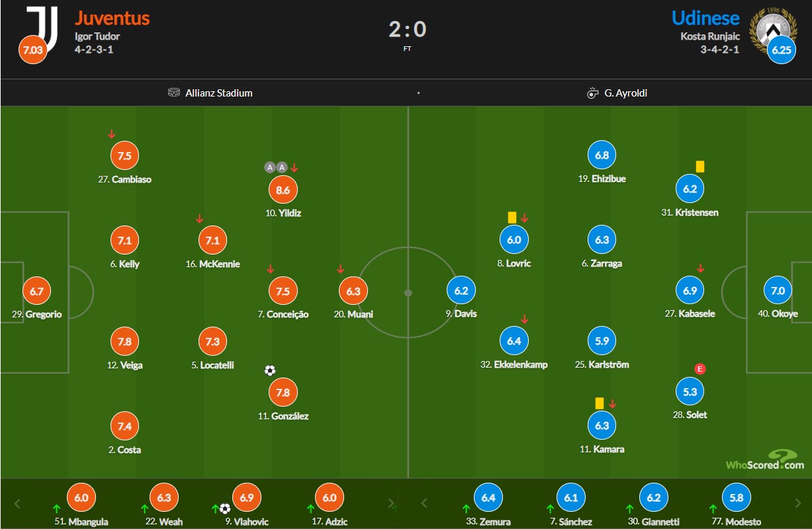Click Juventus team rating 7.03 badge

pos(32,50)
